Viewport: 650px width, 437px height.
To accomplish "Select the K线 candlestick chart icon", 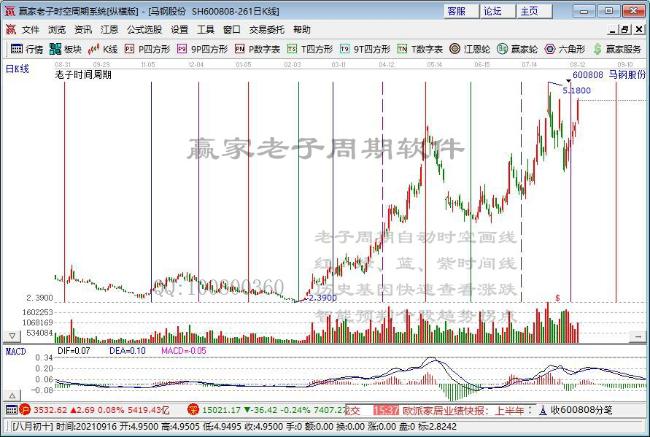I will [103, 49].
